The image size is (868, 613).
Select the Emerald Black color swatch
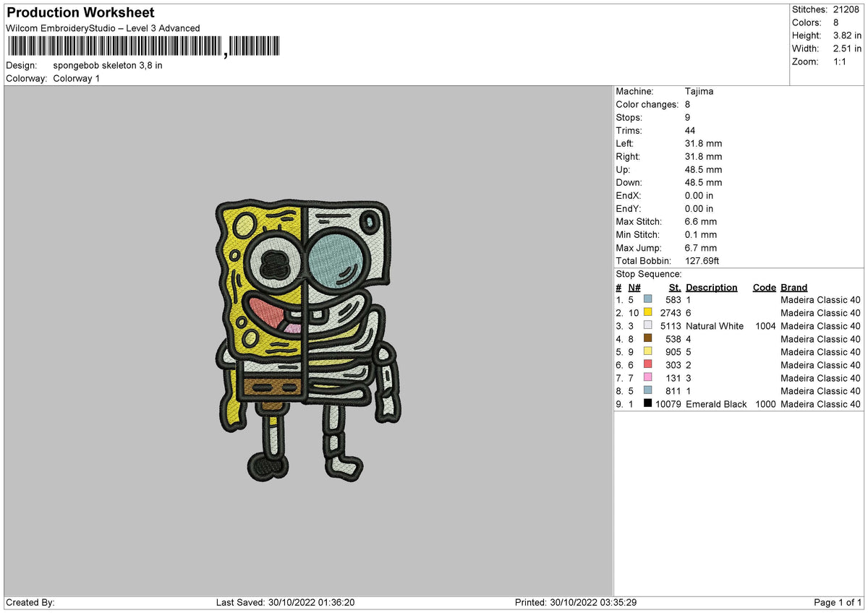coord(648,404)
